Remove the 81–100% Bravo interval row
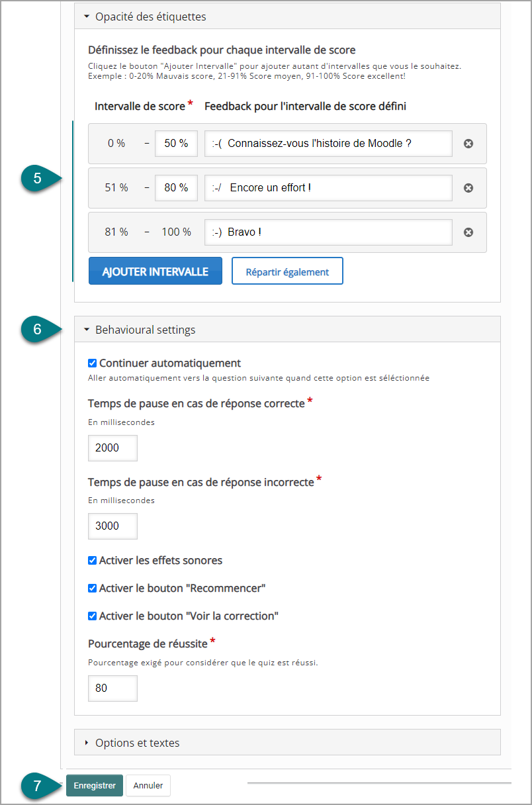This screenshot has height=805, width=532. tap(468, 232)
